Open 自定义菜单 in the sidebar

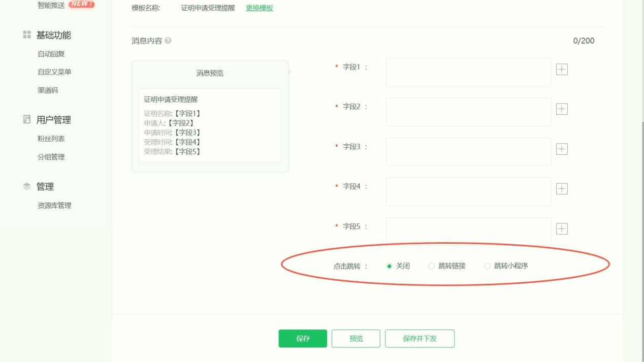(54, 72)
